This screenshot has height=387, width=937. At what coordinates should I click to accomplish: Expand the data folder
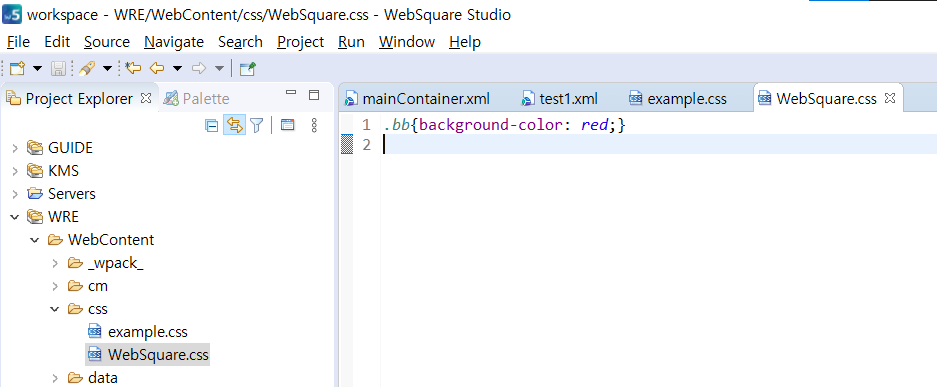point(55,378)
